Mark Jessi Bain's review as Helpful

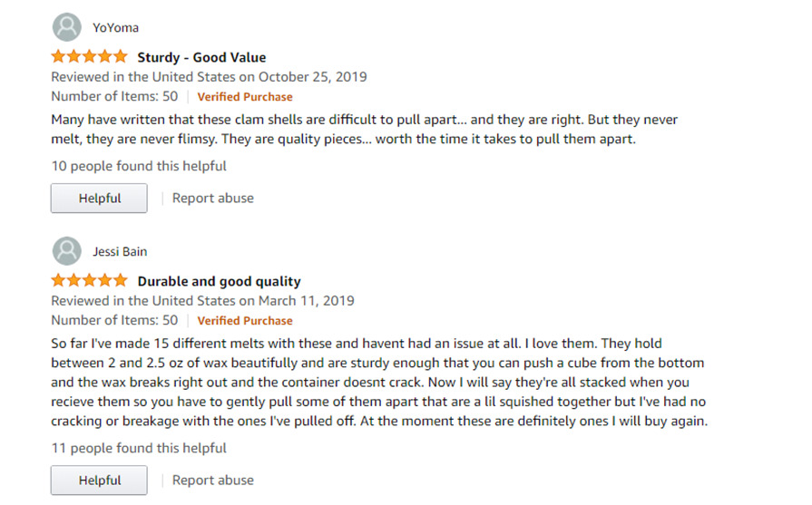coord(99,481)
